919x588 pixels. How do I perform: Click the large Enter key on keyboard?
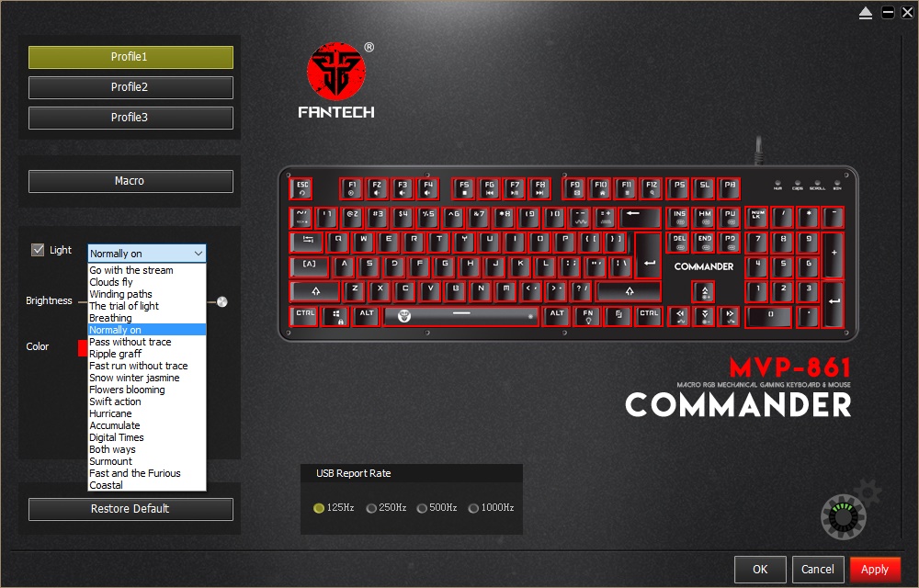click(649, 255)
